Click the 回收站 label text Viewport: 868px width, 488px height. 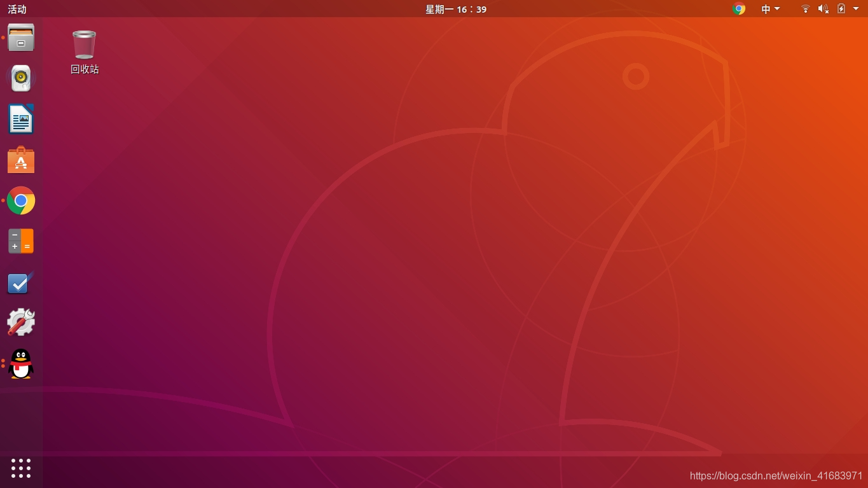85,69
